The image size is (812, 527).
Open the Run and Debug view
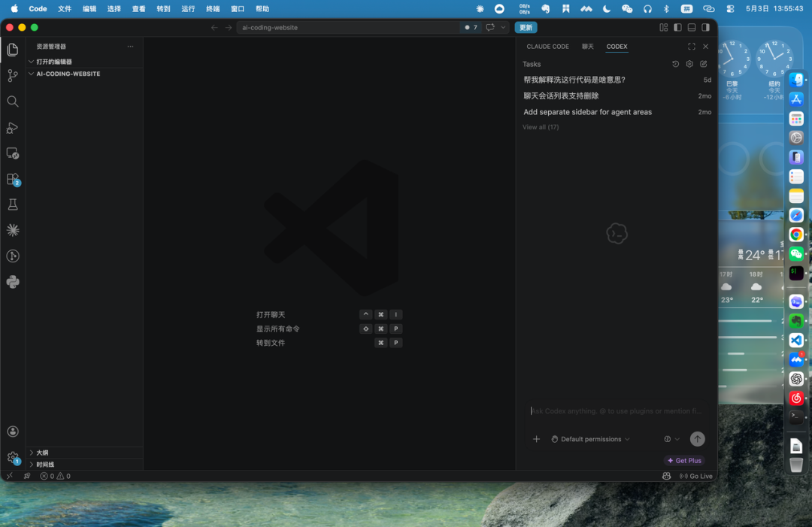point(13,127)
